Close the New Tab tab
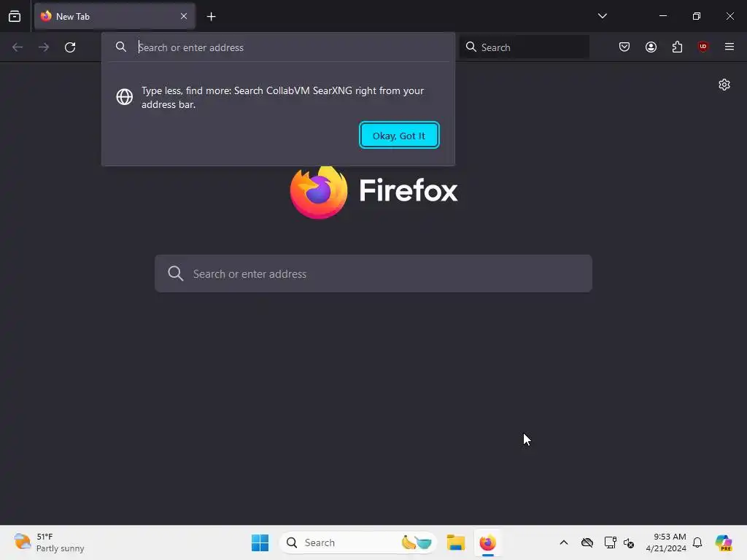The height and width of the screenshot is (560, 747). pos(183,16)
